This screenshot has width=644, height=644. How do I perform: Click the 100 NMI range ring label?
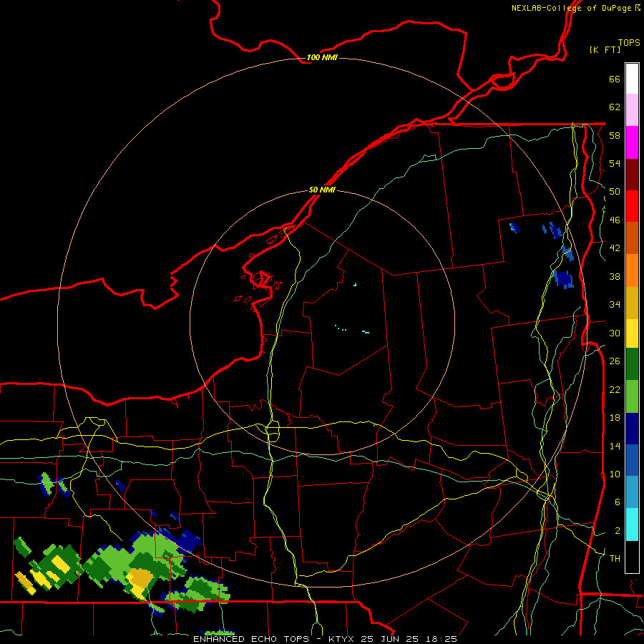[322, 57]
